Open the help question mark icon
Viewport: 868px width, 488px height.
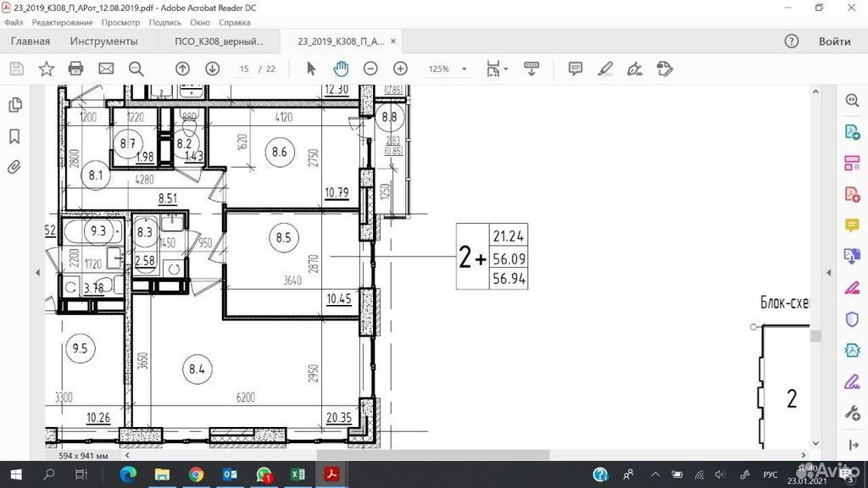(x=792, y=41)
